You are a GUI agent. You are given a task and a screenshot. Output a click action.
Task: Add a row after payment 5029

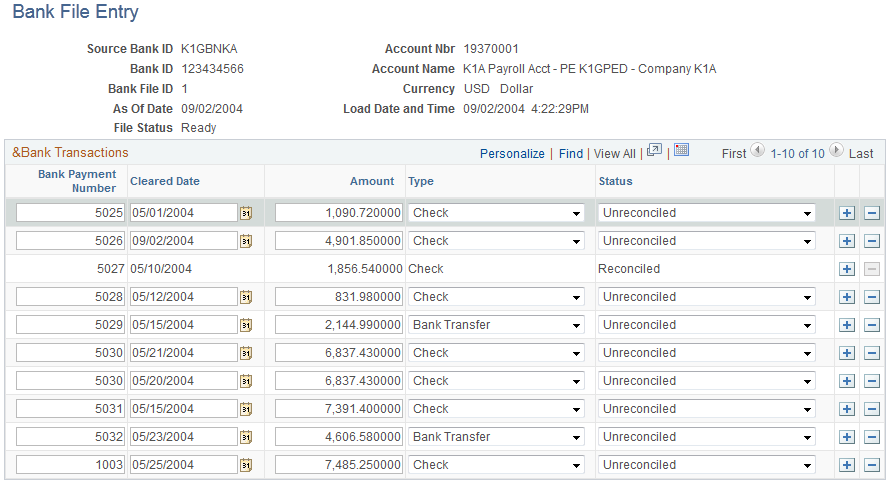847,325
